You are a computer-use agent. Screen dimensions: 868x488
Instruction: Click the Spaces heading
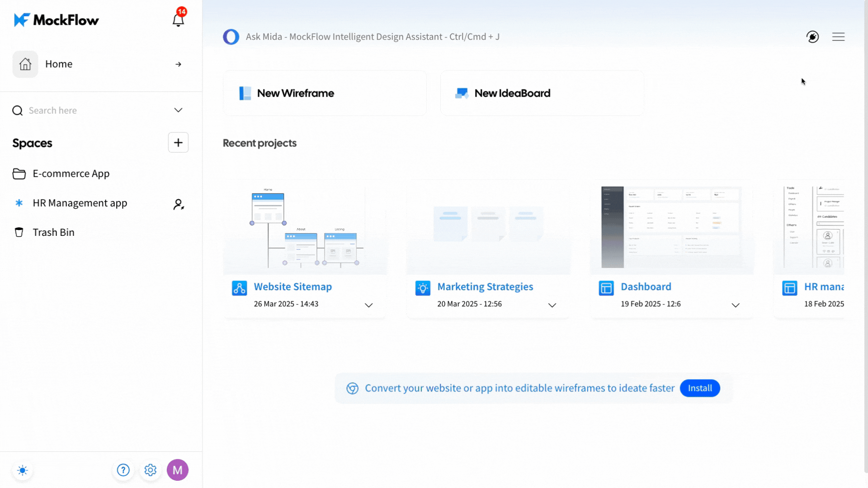point(32,143)
